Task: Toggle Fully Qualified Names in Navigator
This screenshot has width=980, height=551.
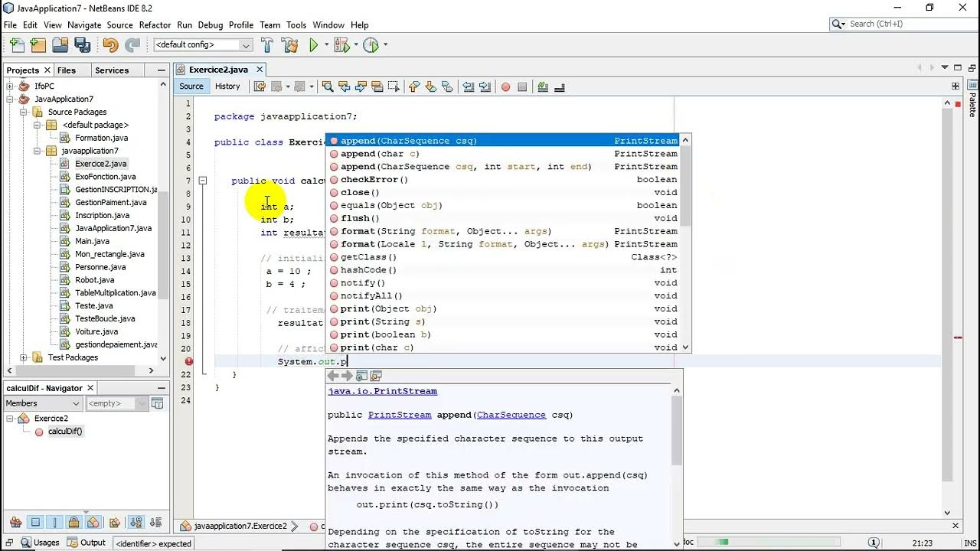Action: coord(114,523)
